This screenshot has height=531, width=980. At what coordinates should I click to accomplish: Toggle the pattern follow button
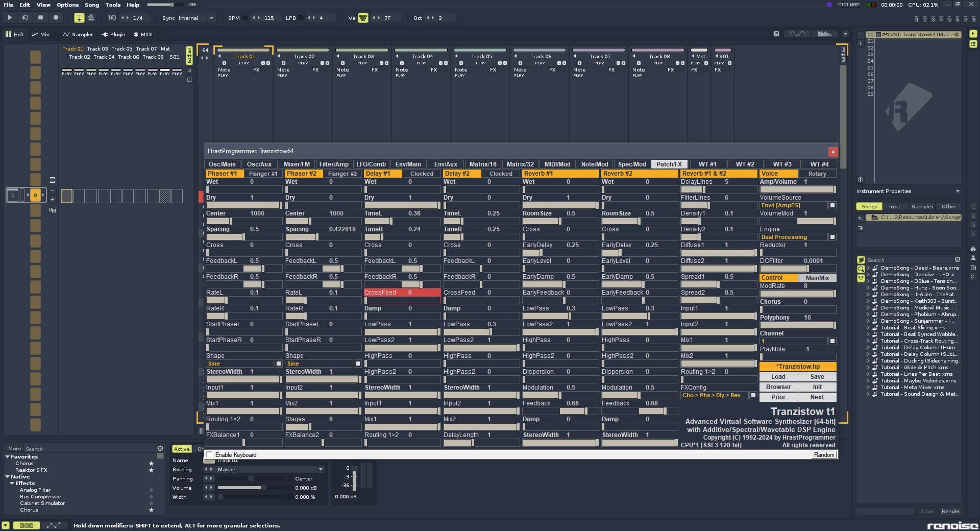tap(79, 18)
